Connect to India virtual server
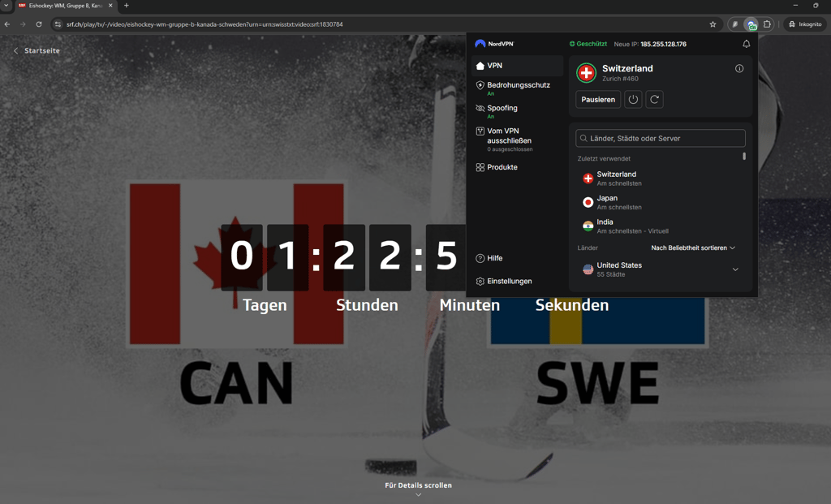The image size is (831, 504). pyautogui.click(x=657, y=226)
